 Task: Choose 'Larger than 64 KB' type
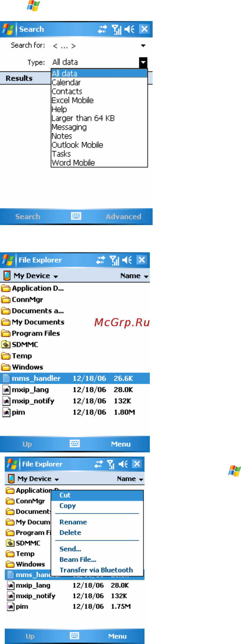pos(99,118)
